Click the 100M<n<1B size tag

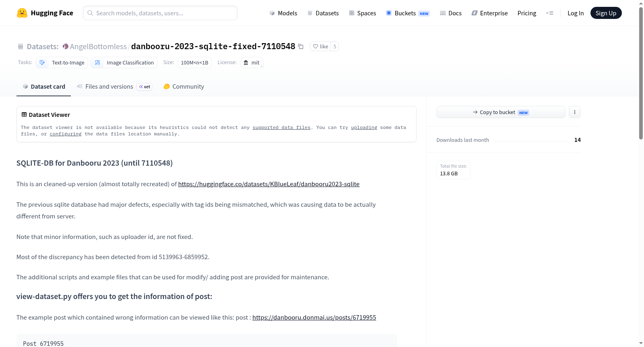click(194, 62)
